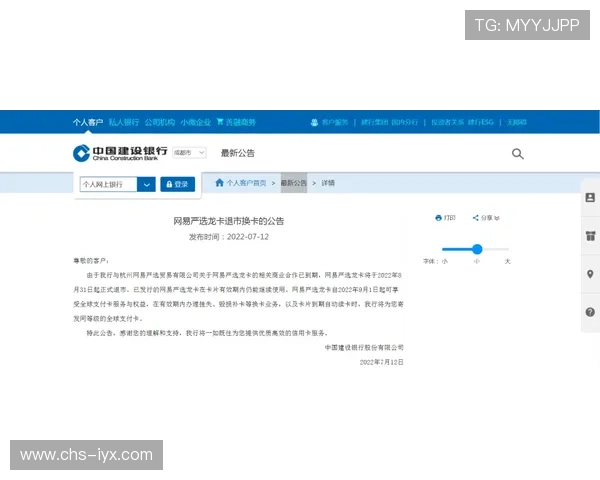Click the font size slider handle
This screenshot has height=480, width=600.
click(477, 249)
